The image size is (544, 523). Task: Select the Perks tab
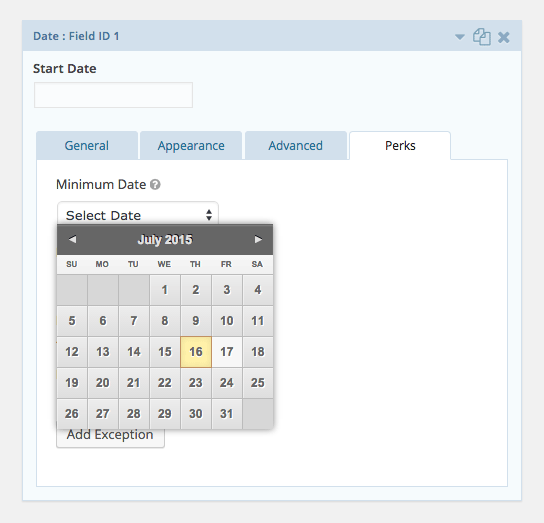pos(400,145)
